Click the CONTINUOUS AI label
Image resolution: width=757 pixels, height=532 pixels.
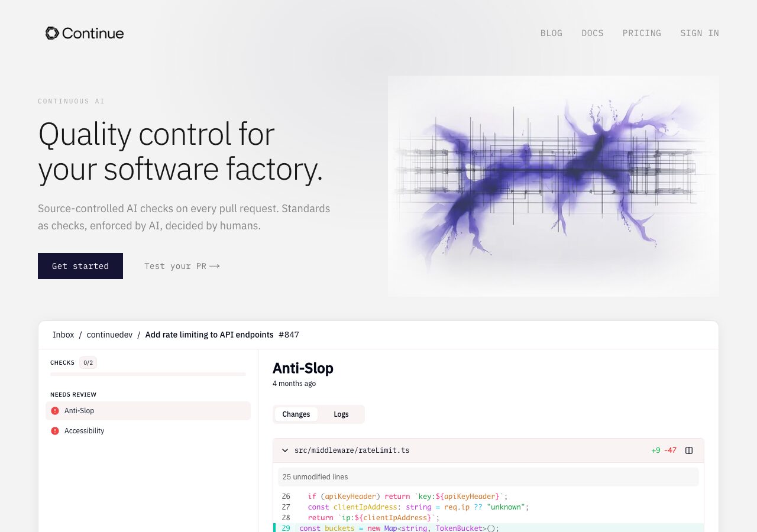pyautogui.click(x=71, y=102)
